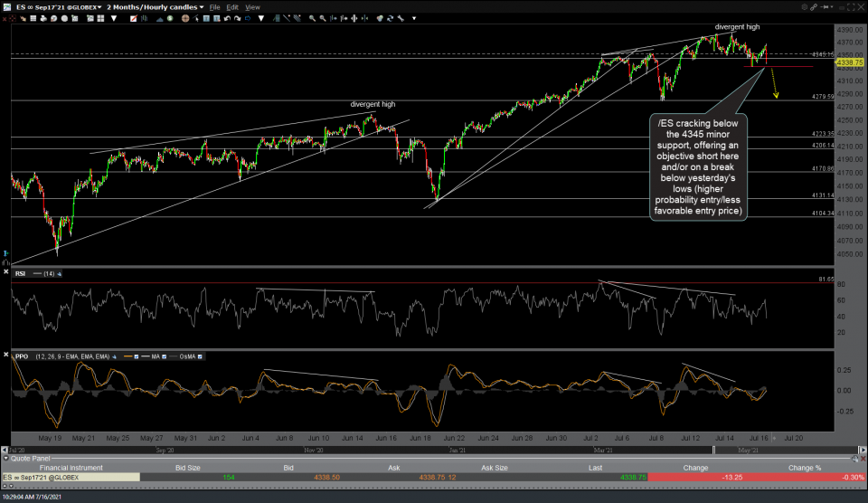Click the /ES cracking below annotation callout

(698, 166)
